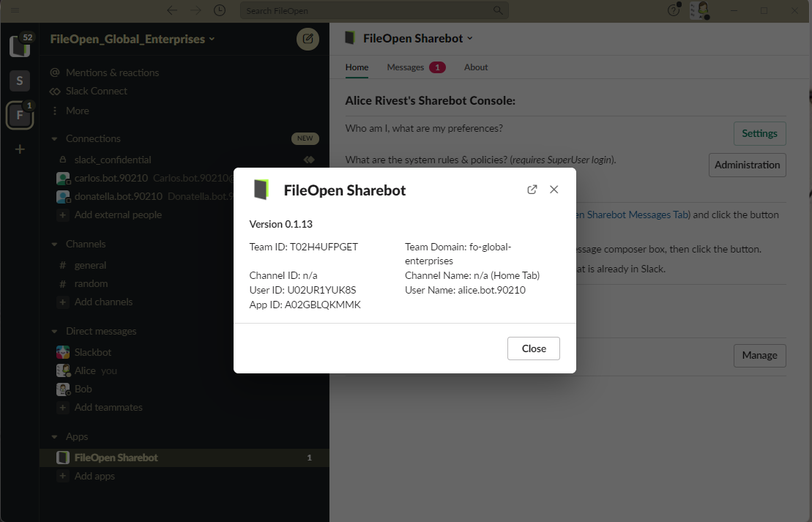812x522 pixels.
Task: Open the hamburger menu at top left
Action: [15, 10]
